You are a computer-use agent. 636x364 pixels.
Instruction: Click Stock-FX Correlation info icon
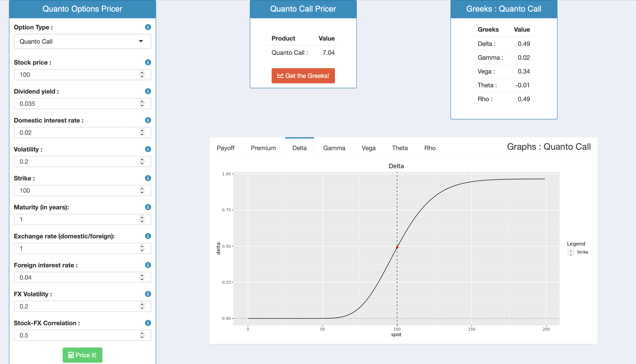pyautogui.click(x=148, y=323)
